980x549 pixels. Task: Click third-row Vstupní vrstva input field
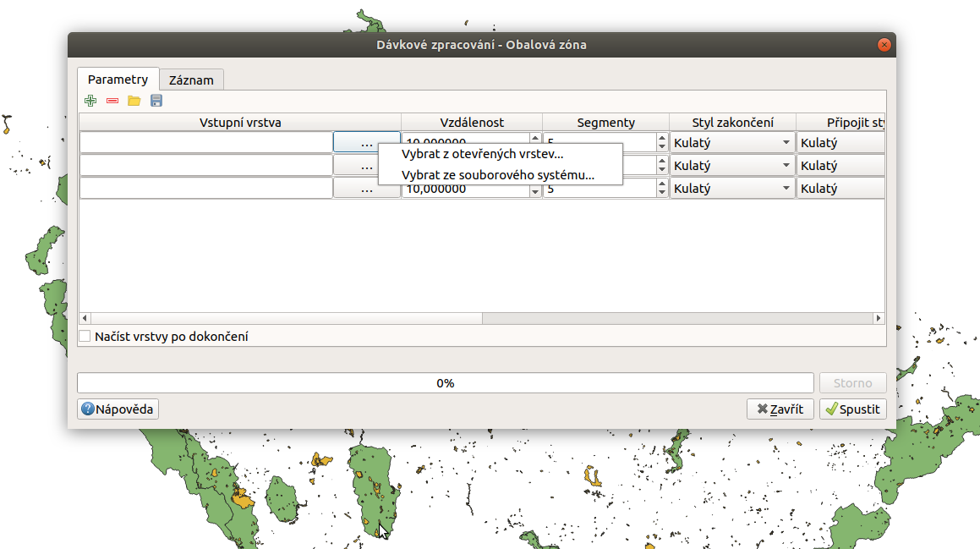click(x=206, y=188)
